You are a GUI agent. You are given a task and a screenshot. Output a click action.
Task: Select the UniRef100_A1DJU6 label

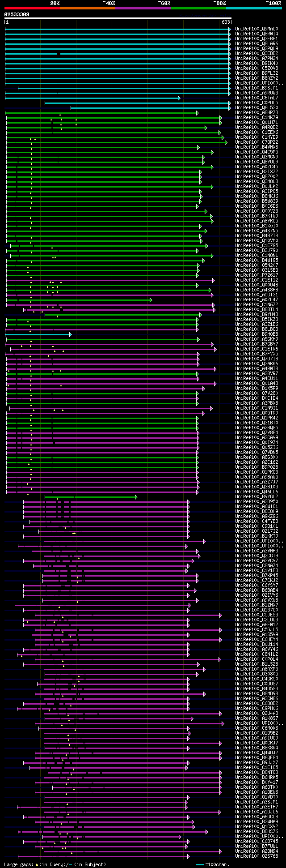coord(257,812)
